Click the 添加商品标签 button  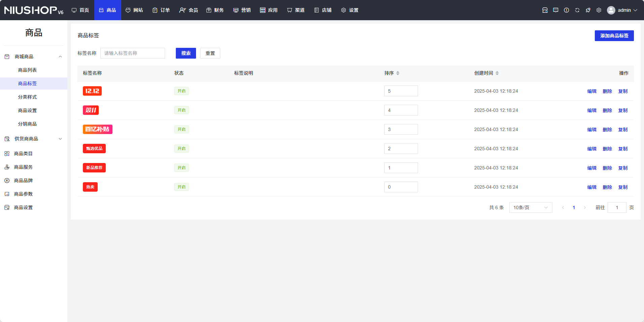614,36
